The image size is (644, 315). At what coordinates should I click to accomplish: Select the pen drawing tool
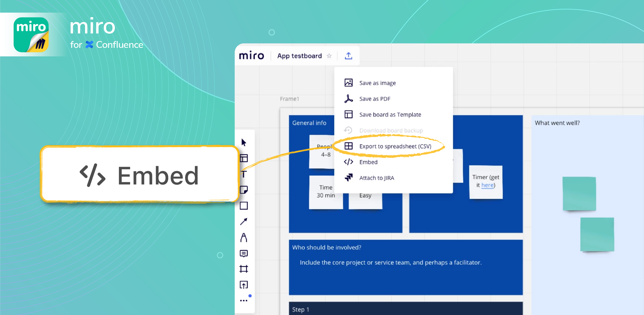click(244, 238)
